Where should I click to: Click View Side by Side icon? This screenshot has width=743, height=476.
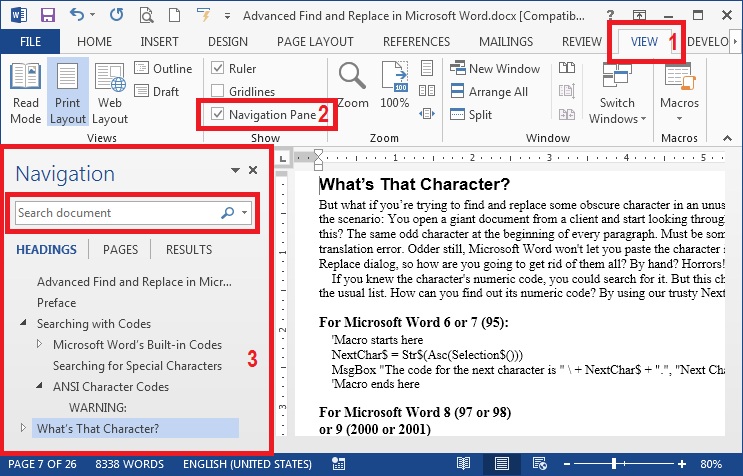click(567, 68)
